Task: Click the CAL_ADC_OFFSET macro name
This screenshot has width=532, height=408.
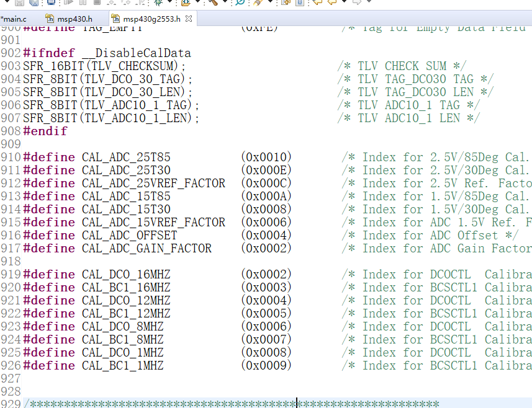Action: coord(130,236)
